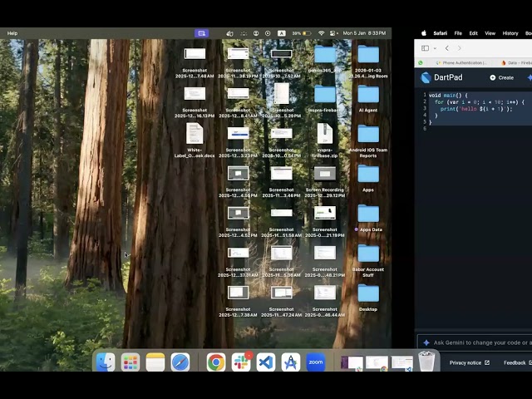Image resolution: width=532 pixels, height=399 pixels.
Task: Open the Notes app from the Dock
Action: coord(155,362)
